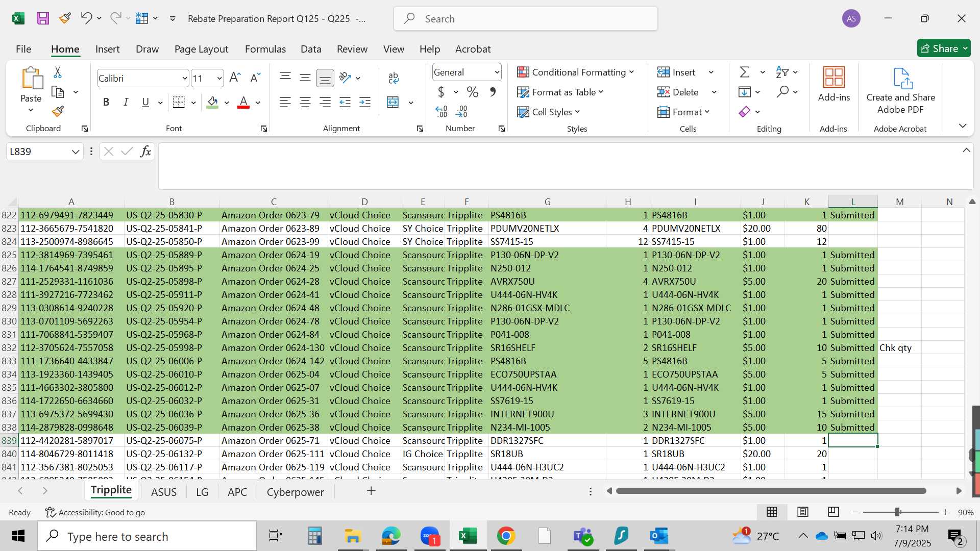This screenshot has height=551, width=980.
Task: Open the Calibri font name dropdown
Action: 184,79
